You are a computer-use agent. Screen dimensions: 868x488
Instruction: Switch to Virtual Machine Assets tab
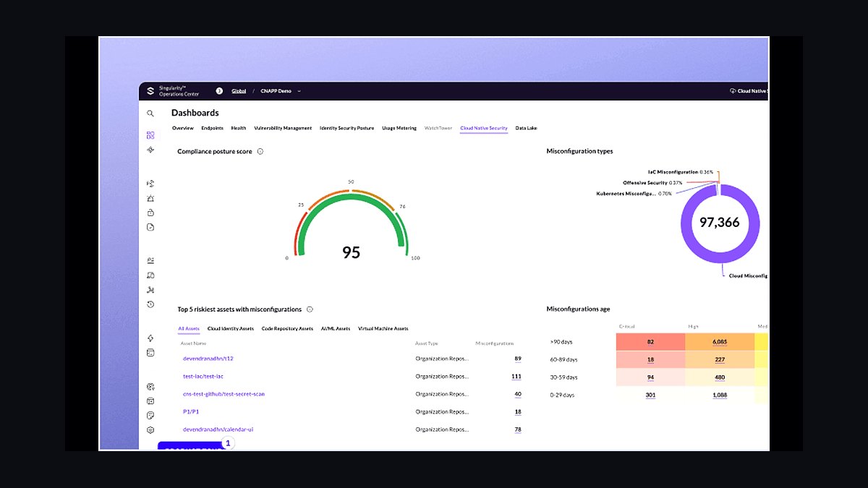click(x=383, y=328)
